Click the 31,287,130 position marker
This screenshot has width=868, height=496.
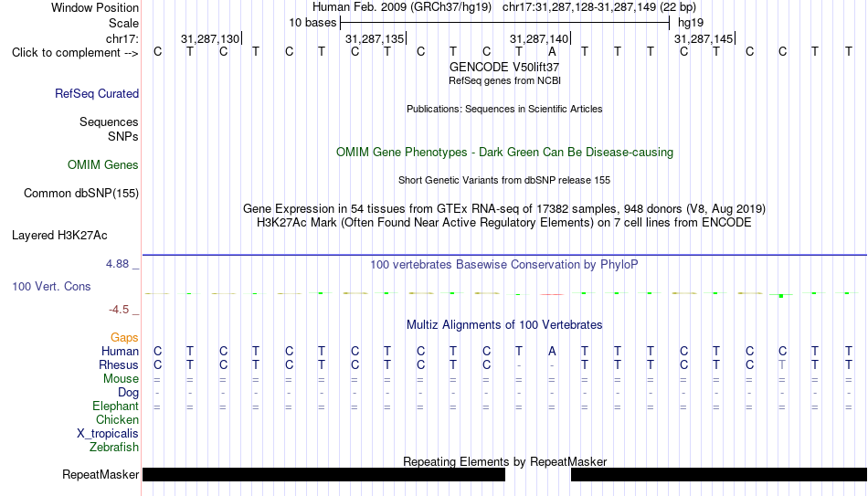pos(211,39)
